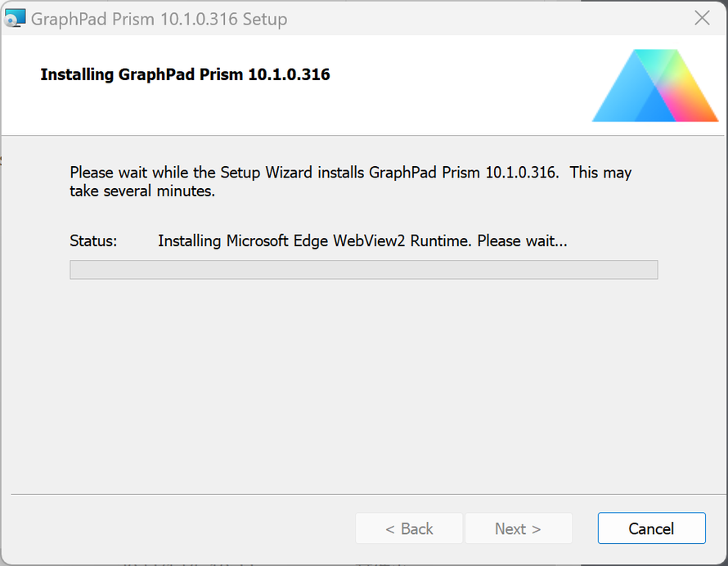Click the 'Installing Microsoft Edge WebView2 Runtime' status message
The height and width of the screenshot is (566, 728).
pos(362,241)
